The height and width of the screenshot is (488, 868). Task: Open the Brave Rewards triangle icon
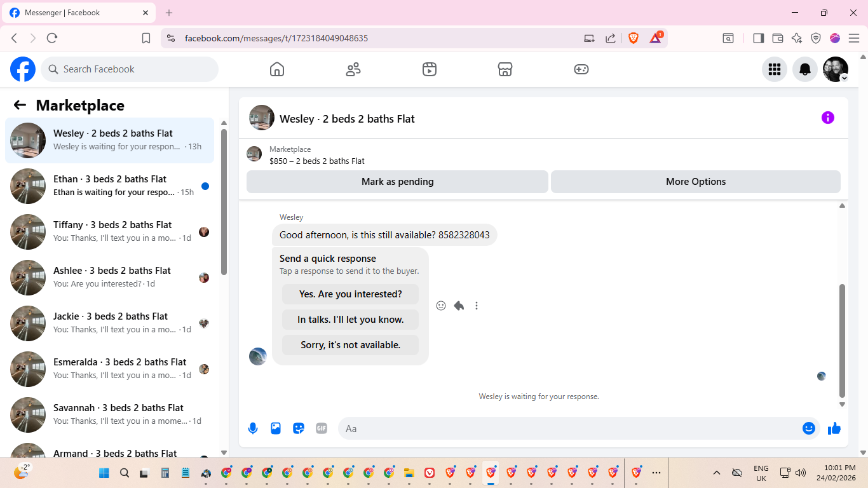pyautogui.click(x=656, y=38)
